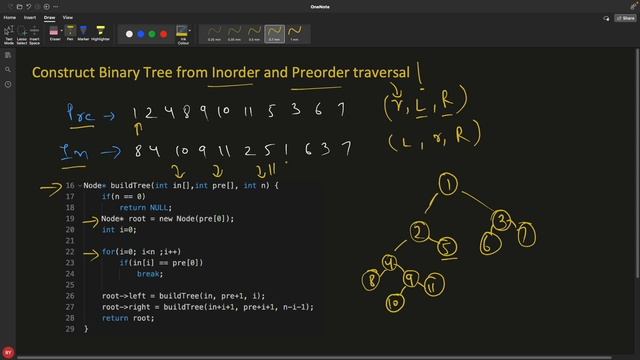Screen dimensions: 640x360
Task: Select the Pen tool
Action: 70,33
